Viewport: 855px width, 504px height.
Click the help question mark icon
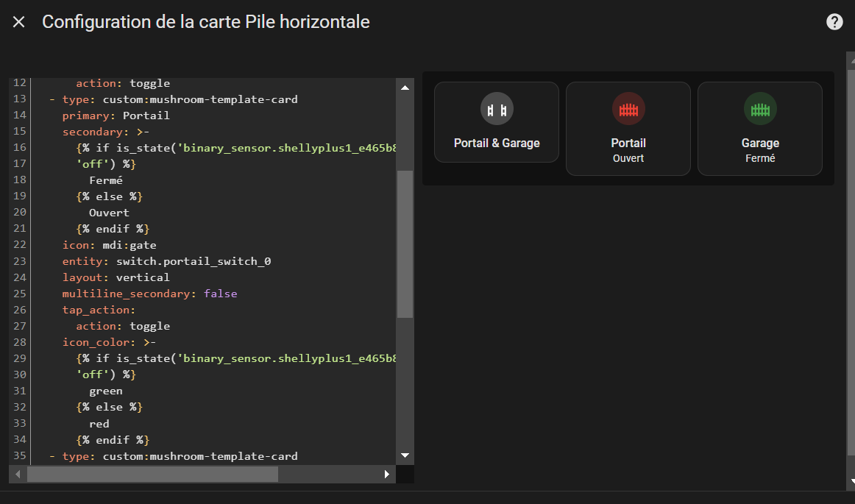coord(834,22)
